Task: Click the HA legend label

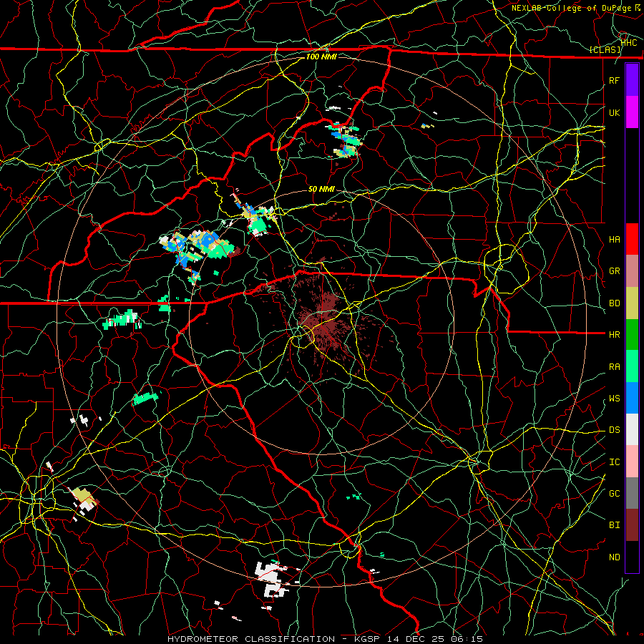Action: (614, 240)
